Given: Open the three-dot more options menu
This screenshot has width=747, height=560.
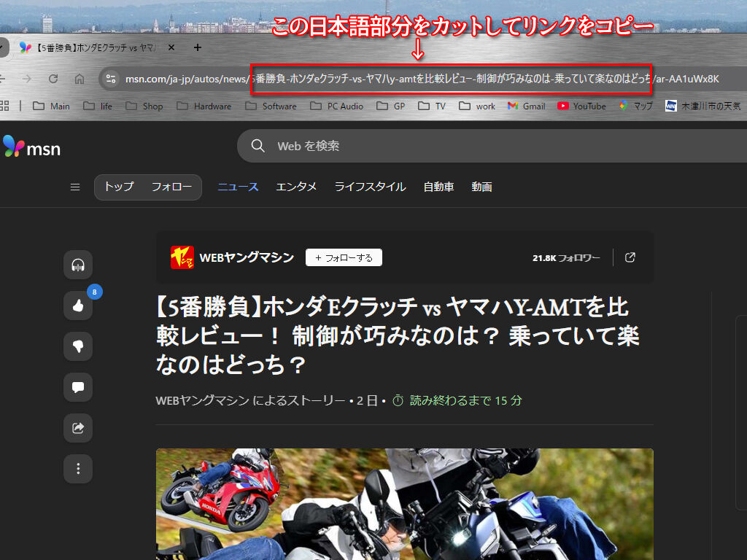Looking at the screenshot, I should [x=78, y=469].
